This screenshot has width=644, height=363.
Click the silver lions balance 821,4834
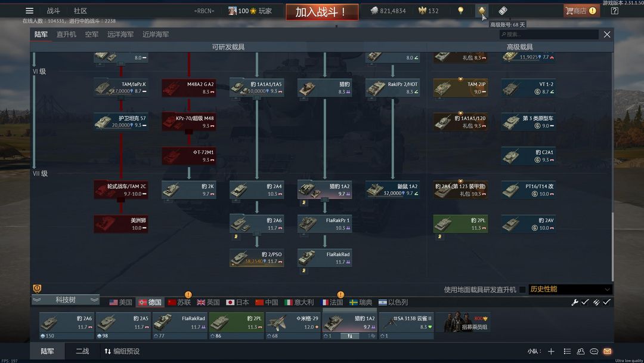pyautogui.click(x=388, y=11)
